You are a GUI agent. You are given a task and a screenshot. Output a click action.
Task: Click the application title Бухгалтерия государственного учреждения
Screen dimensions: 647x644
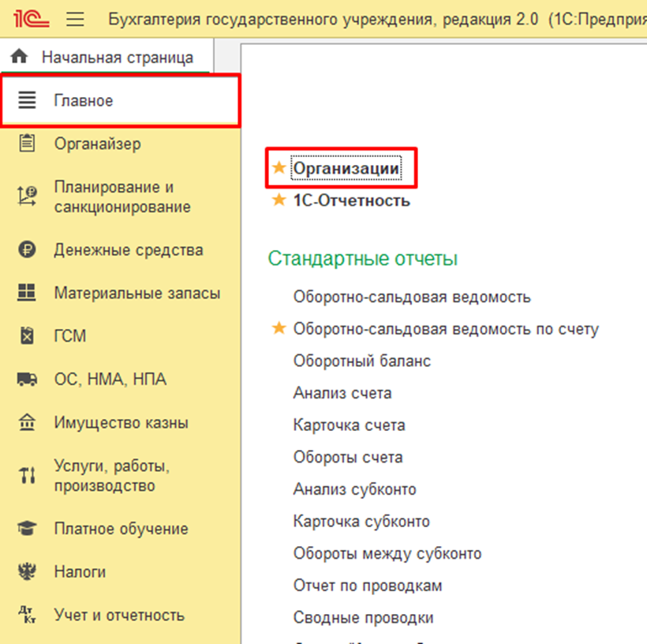point(272,20)
